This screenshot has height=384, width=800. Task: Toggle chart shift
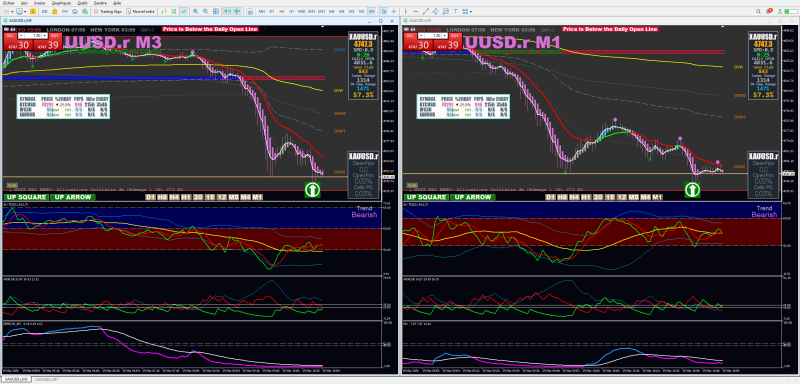pyautogui.click(x=237, y=11)
